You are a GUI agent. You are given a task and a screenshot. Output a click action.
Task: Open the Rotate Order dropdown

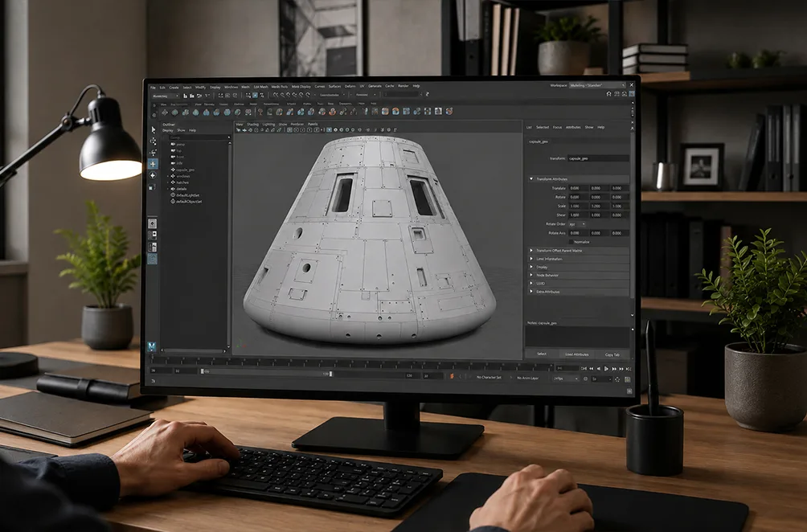[x=577, y=224]
